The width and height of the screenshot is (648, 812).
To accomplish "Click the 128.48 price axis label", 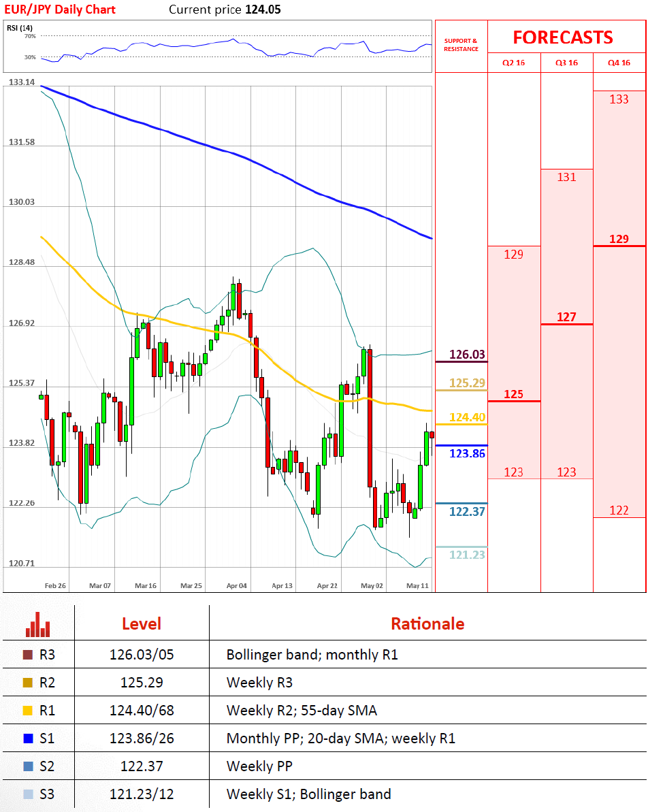I will pos(22,262).
